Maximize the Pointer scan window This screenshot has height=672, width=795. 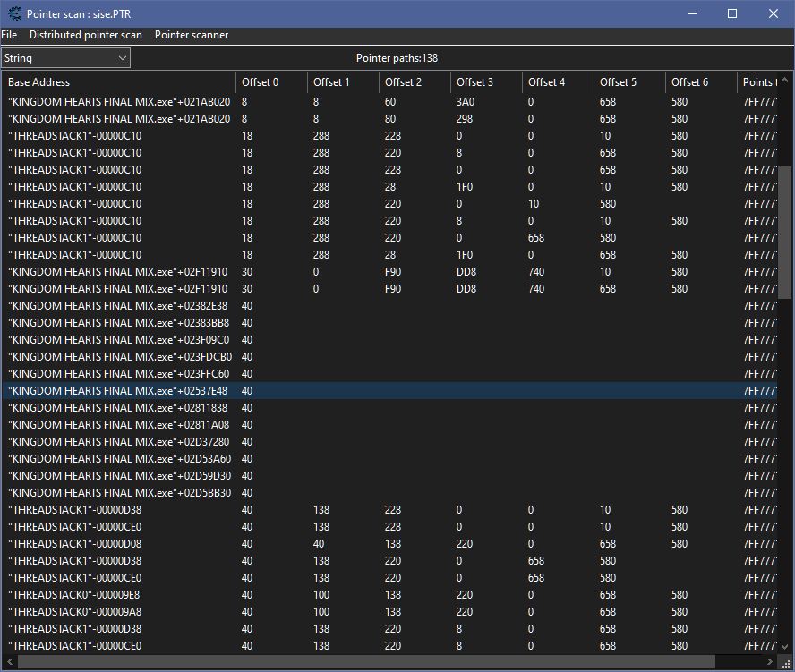click(731, 13)
